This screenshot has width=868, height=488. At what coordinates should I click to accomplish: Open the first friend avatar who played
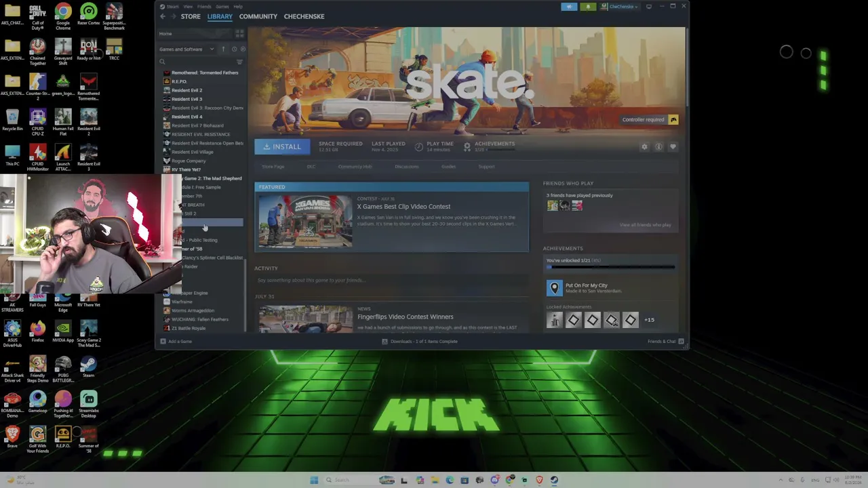(553, 206)
